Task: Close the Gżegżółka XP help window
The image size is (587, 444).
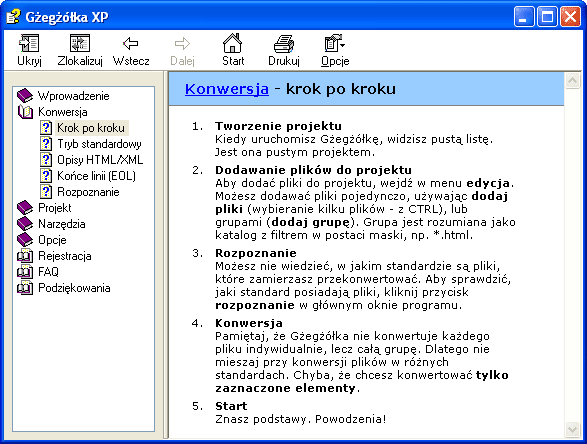Action: [x=570, y=17]
